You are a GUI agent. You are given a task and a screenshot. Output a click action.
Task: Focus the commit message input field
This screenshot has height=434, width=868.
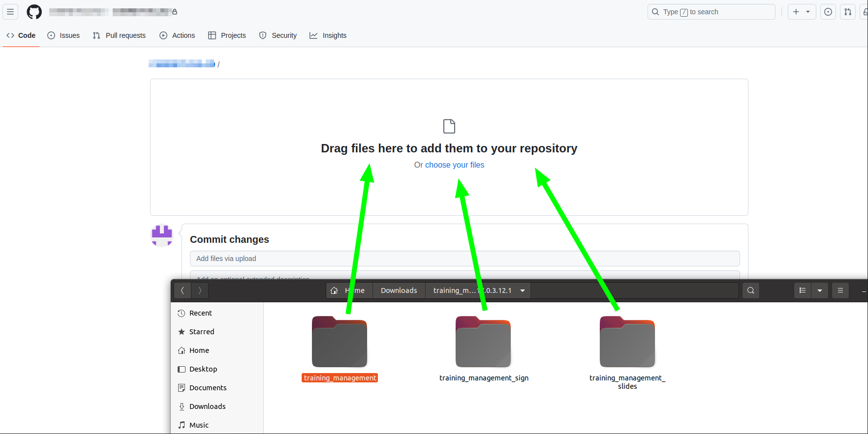[x=465, y=259]
